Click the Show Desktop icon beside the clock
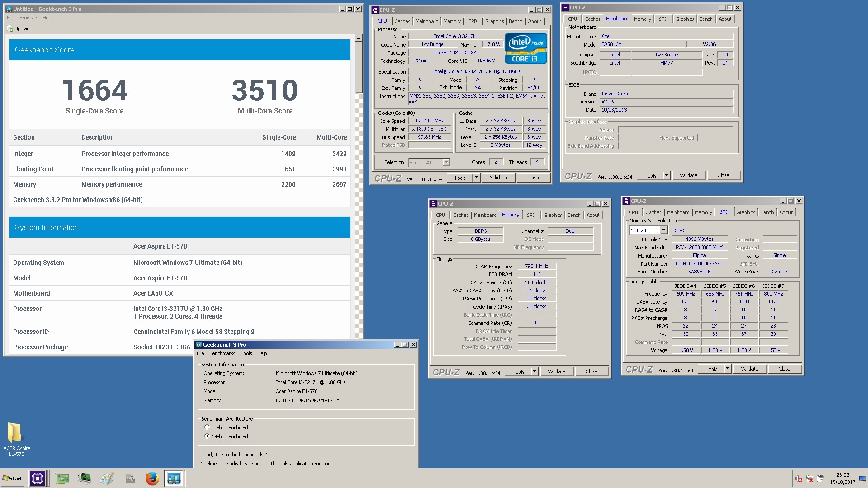868x488 pixels. click(x=863, y=479)
